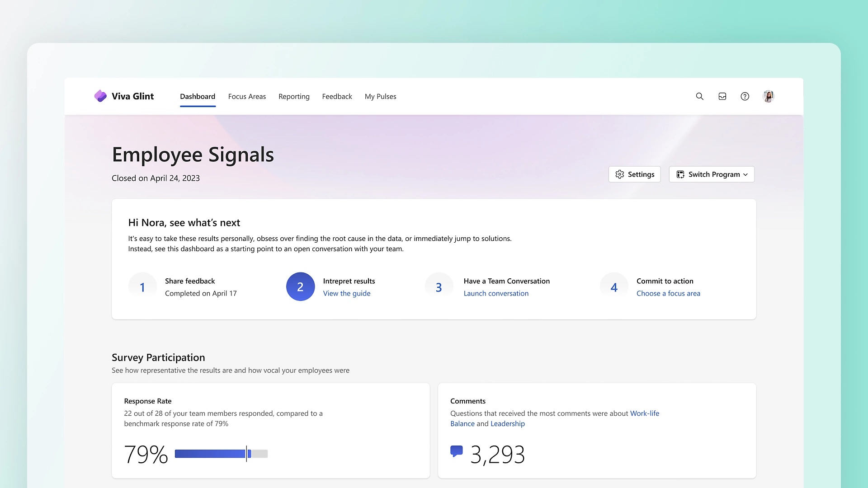Click View the guide for step 2
This screenshot has width=868, height=488.
(x=346, y=293)
